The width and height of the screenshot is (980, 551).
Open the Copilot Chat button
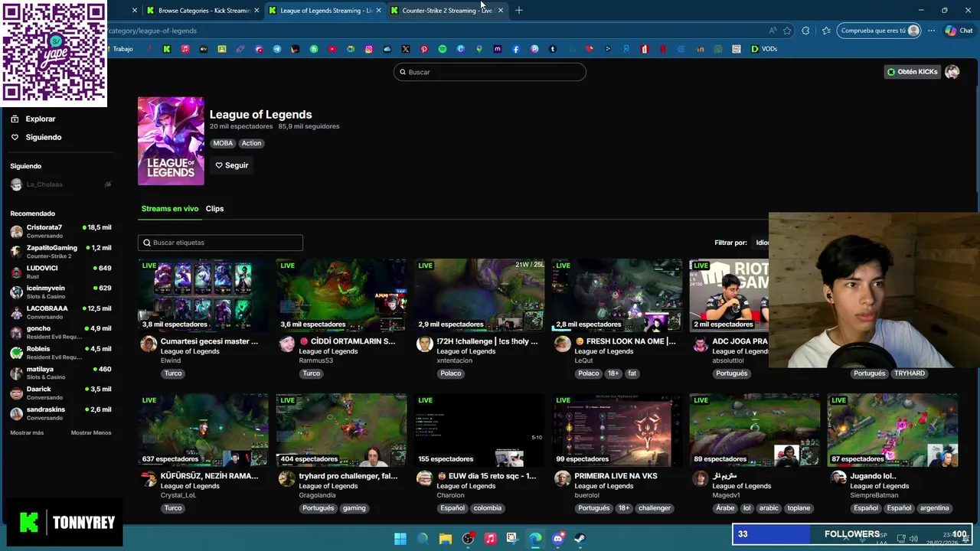pyautogui.click(x=959, y=31)
